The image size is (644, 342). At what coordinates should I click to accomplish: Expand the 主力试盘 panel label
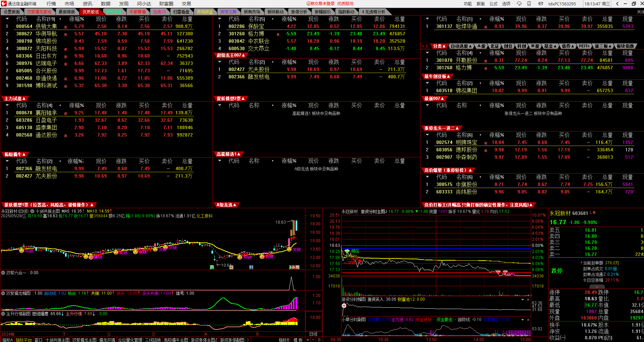pyautogui.click(x=15, y=99)
